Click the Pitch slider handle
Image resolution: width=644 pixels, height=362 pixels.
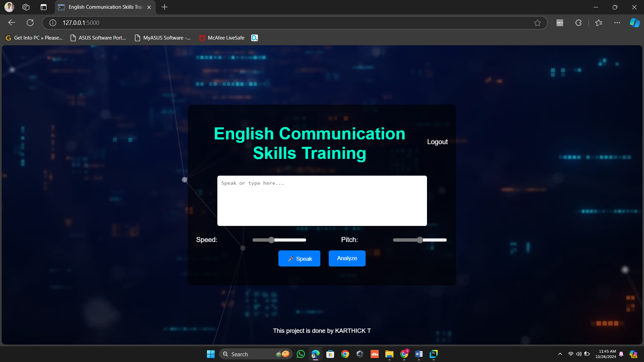(x=420, y=240)
